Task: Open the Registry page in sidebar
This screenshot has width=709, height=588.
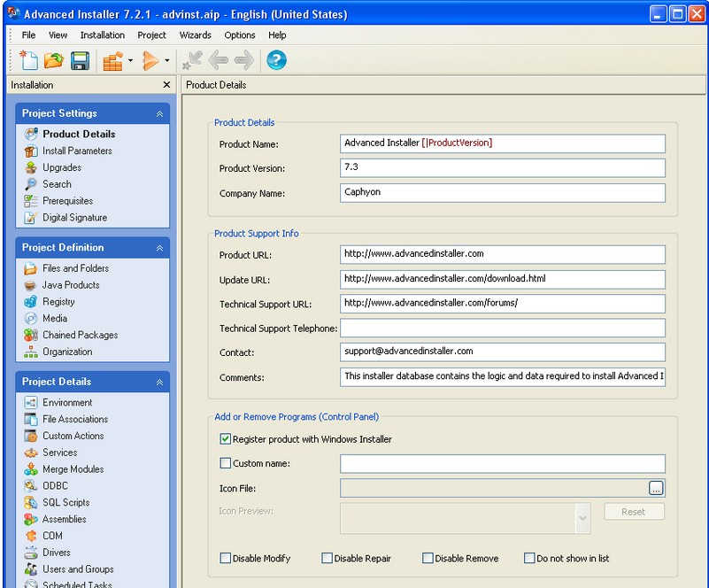Action: tap(58, 302)
